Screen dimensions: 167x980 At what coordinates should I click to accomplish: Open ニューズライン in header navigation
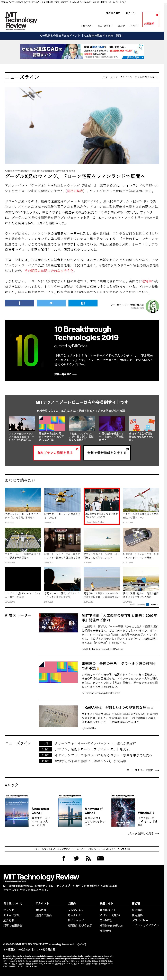pyautogui.click(x=105, y=26)
